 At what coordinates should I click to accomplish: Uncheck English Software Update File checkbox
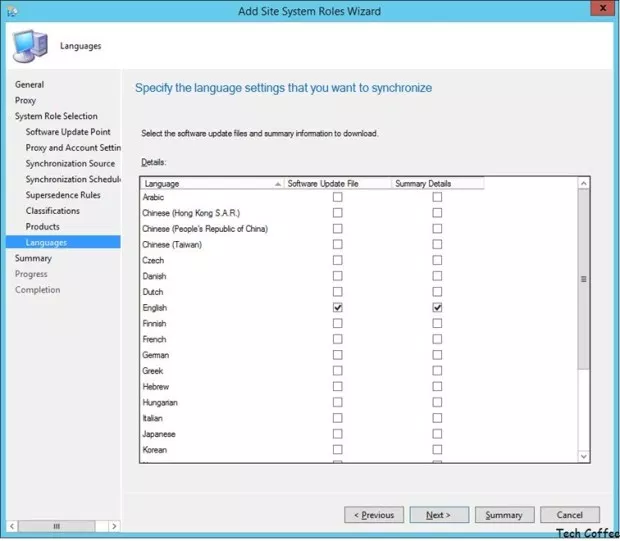click(337, 308)
